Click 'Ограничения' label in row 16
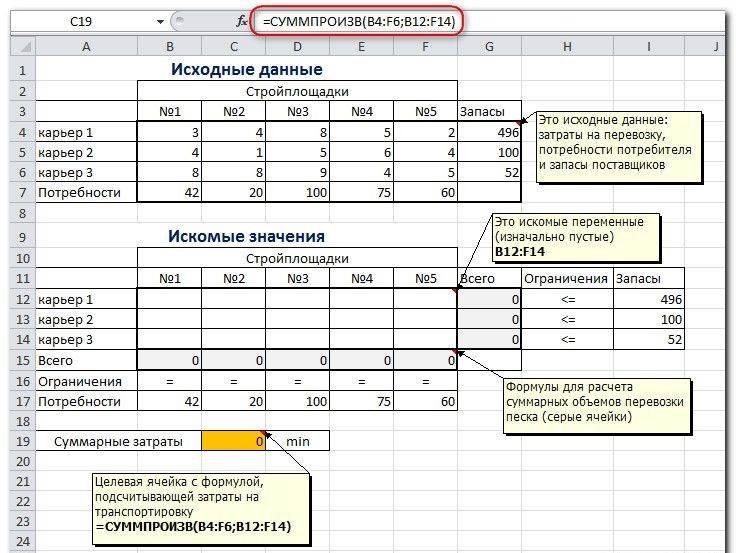The width and height of the screenshot is (736, 553). 86,381
